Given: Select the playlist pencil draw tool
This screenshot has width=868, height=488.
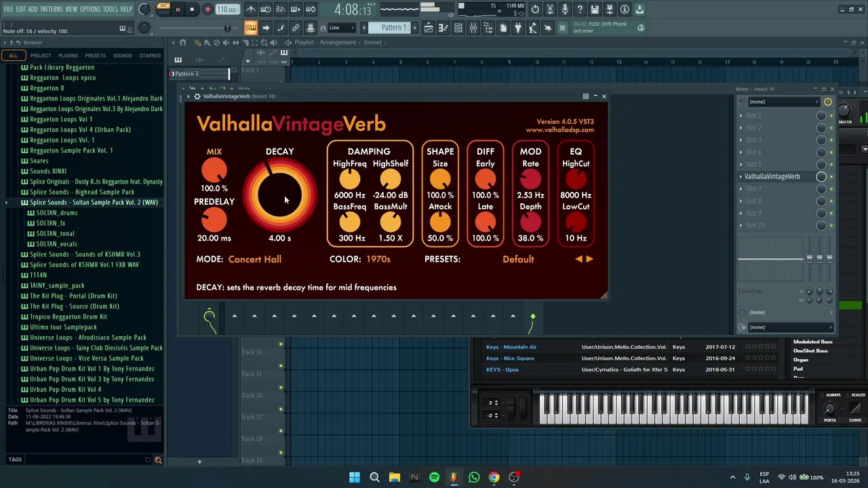Looking at the screenshot, I should coord(198,43).
